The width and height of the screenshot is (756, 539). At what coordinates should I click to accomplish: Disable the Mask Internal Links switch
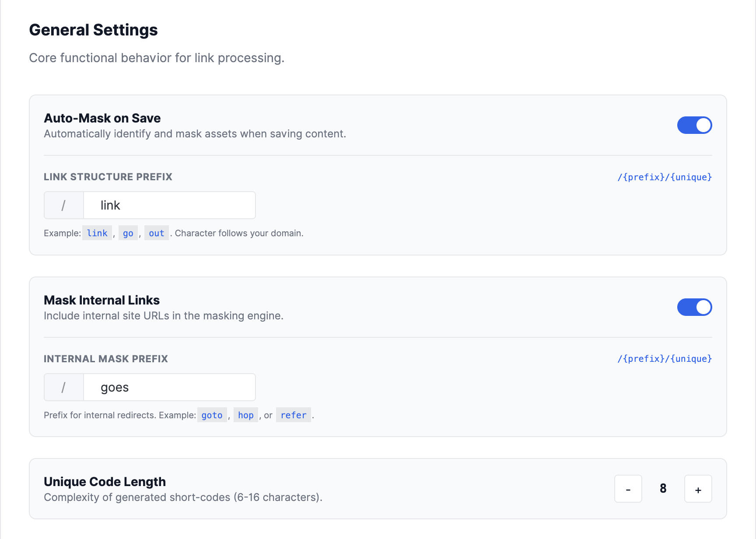(x=694, y=307)
